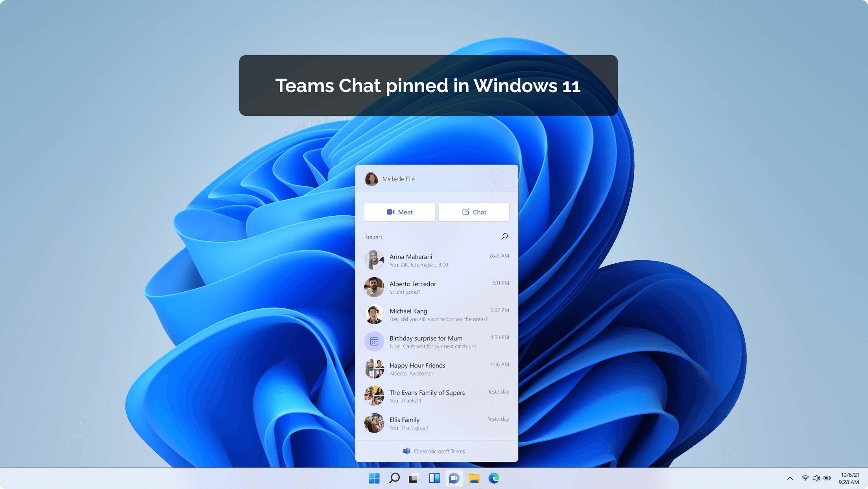Open the date and time clock flyout
The width and height of the screenshot is (868, 489).
pos(850,478)
